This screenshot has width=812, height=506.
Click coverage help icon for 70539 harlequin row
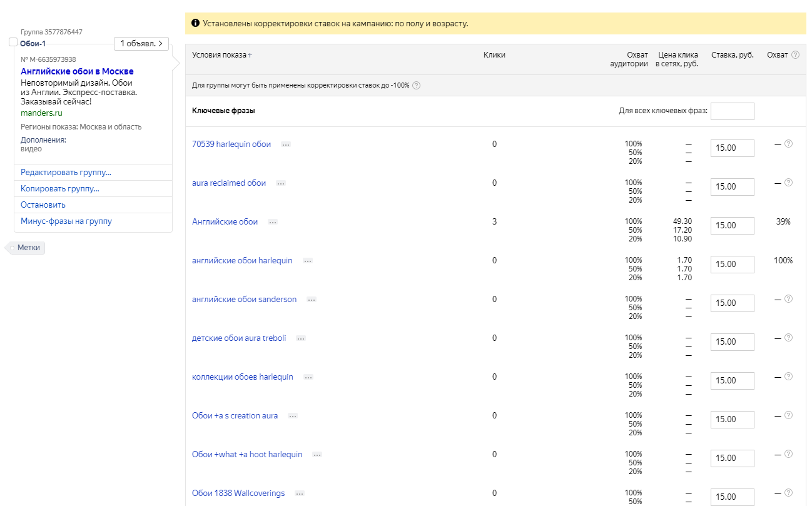788,144
